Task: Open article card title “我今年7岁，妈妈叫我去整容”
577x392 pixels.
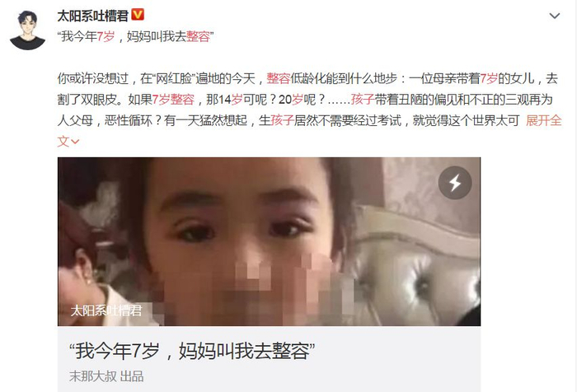Action: coord(192,351)
